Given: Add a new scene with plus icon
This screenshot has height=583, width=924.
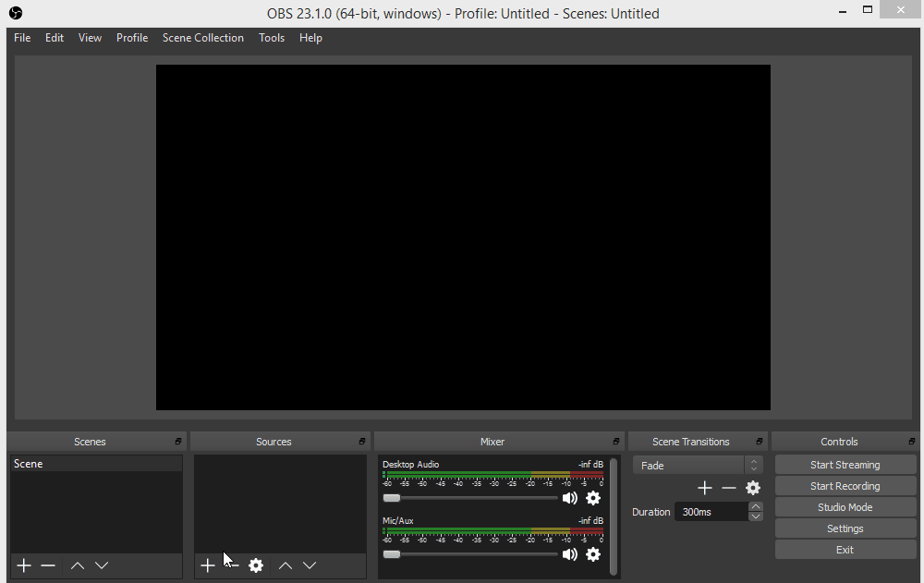Looking at the screenshot, I should point(24,565).
